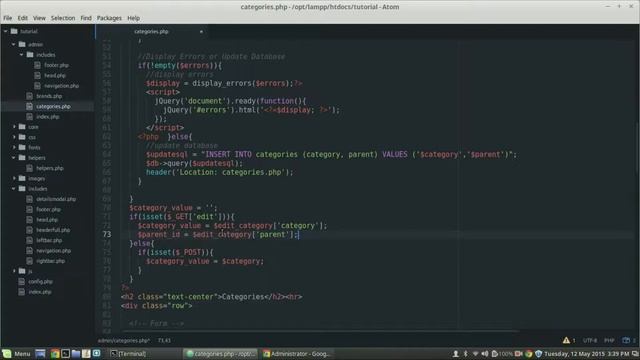
Task: Change the PHP grammar selector
Action: (x=609, y=340)
